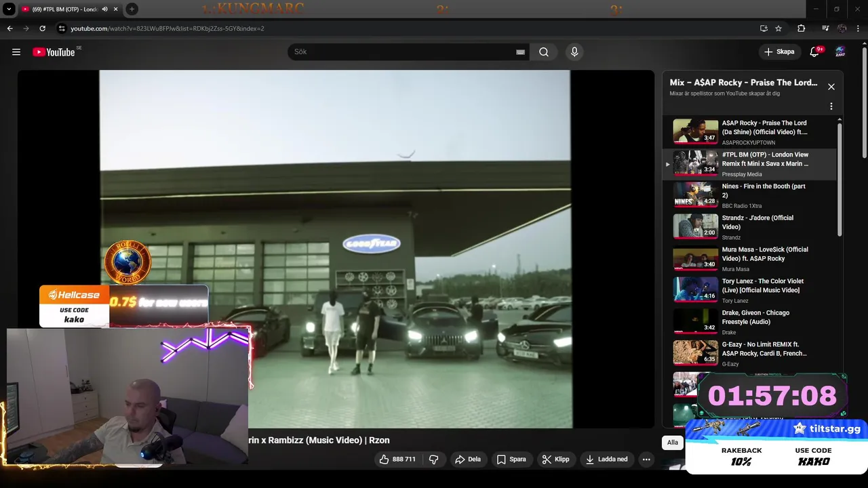Open the account avatar menu
The height and width of the screenshot is (488, 868).
click(840, 52)
